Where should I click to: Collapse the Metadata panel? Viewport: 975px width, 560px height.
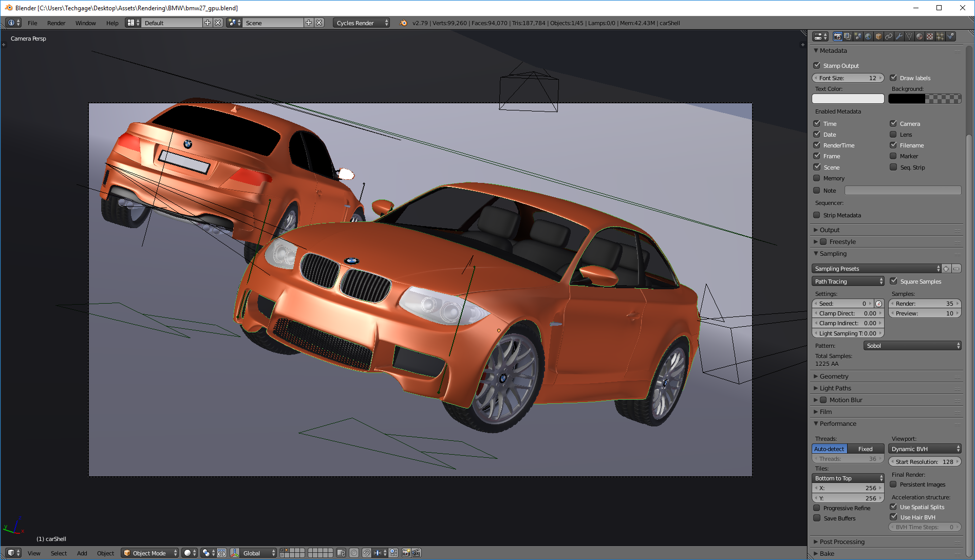click(x=833, y=50)
